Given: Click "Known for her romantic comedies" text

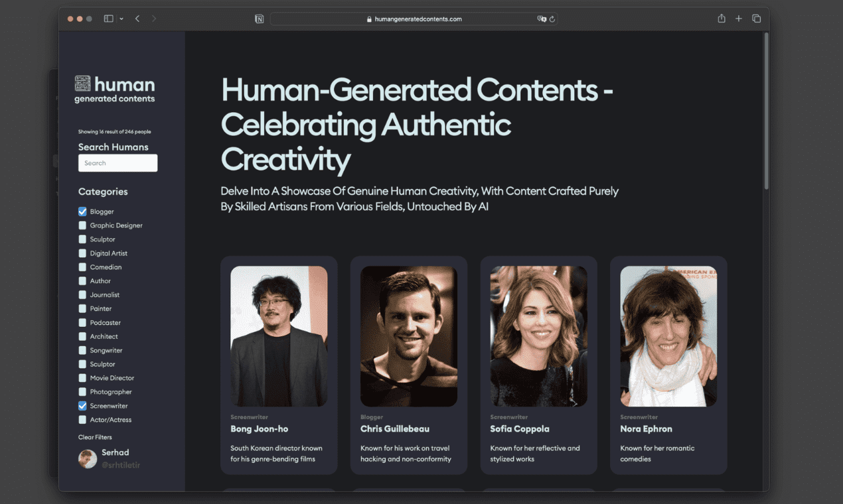Looking at the screenshot, I should (x=658, y=454).
